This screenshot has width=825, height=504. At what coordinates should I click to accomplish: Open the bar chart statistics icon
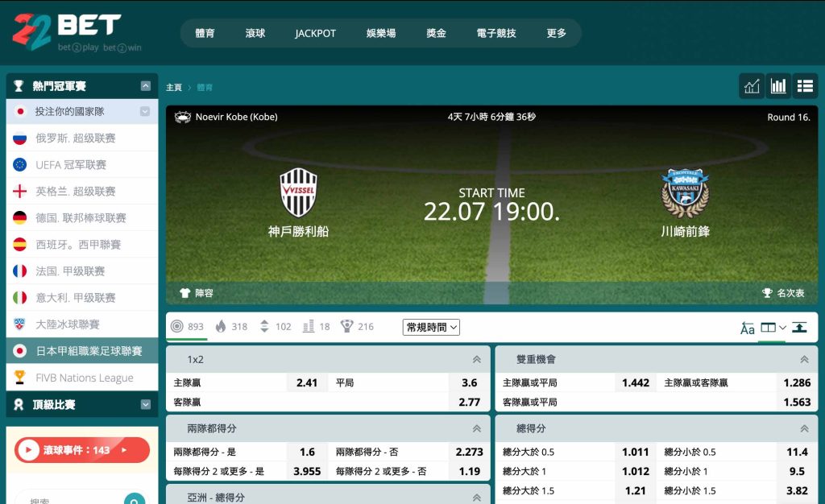(x=778, y=85)
